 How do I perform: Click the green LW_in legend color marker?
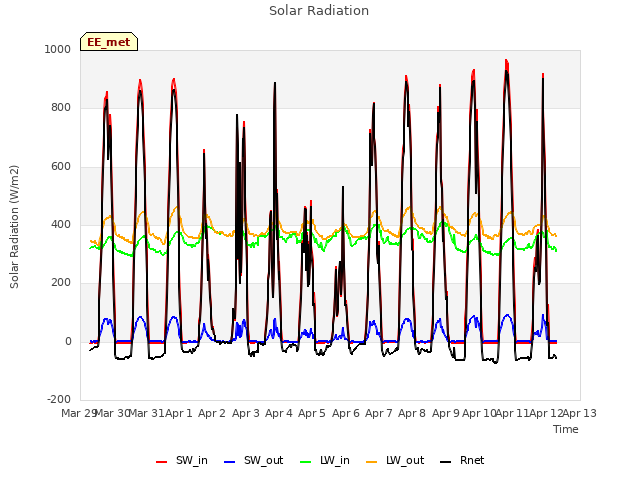click(x=306, y=462)
